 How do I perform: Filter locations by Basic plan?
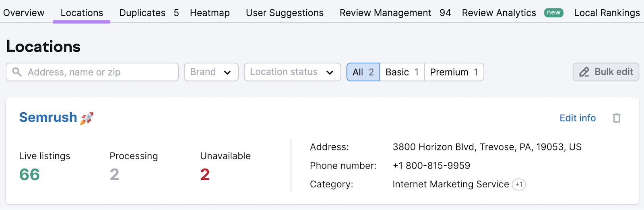(402, 72)
